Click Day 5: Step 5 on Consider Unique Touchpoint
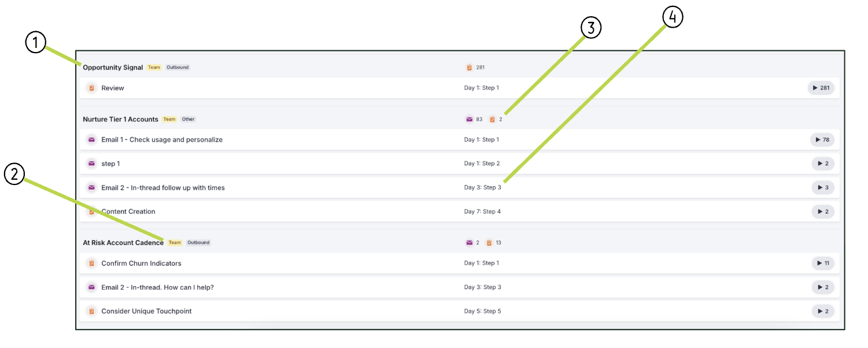This screenshot has width=868, height=348. [482, 312]
